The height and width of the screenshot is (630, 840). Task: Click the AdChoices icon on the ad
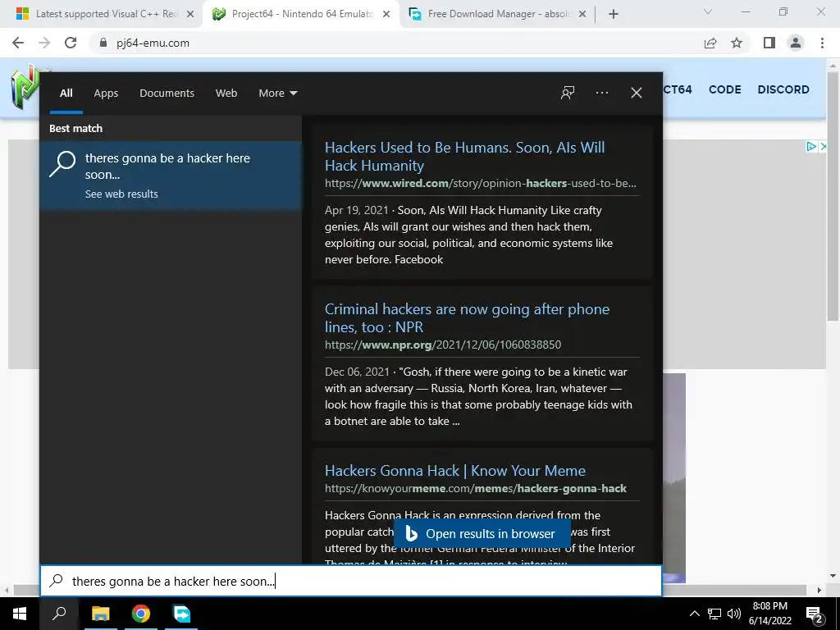click(811, 146)
